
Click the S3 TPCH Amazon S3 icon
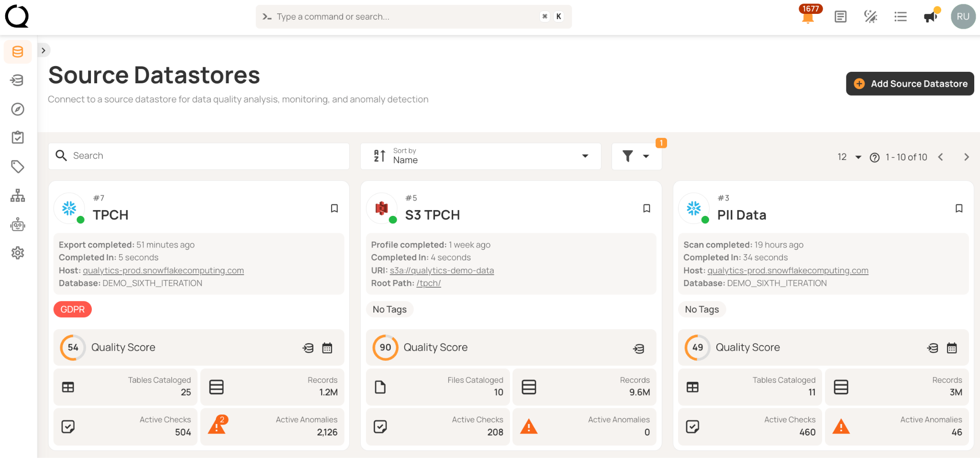(x=382, y=208)
